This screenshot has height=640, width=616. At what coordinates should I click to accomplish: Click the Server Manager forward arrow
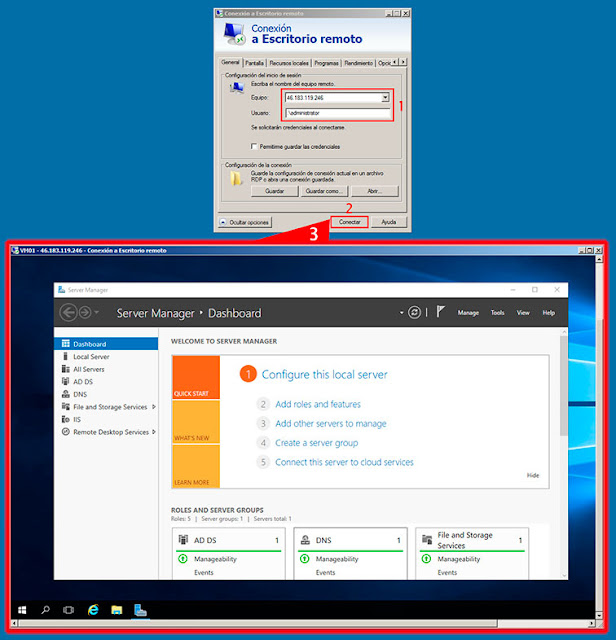point(85,313)
